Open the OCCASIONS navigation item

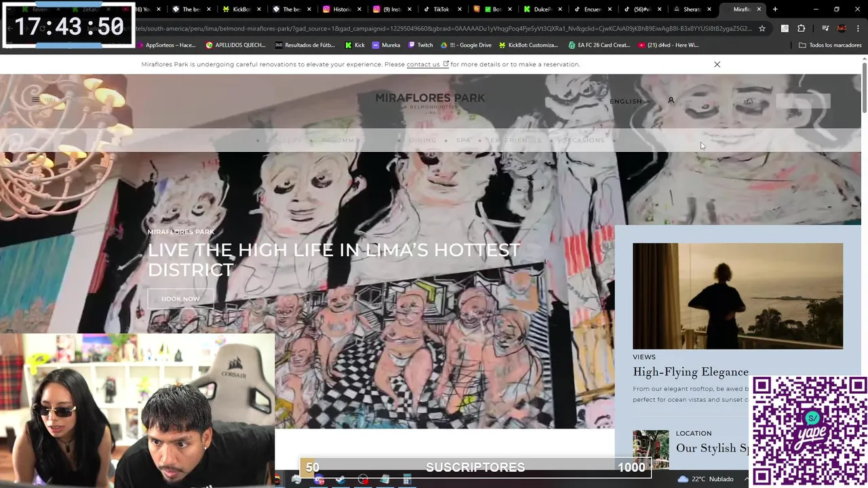point(582,140)
